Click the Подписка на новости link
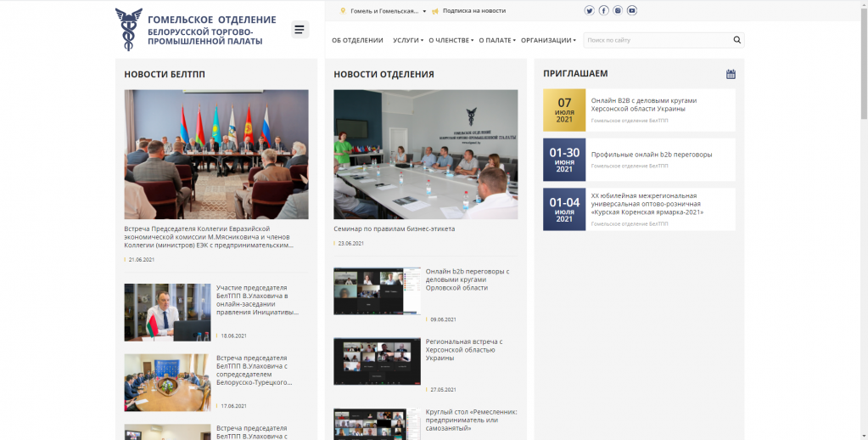Image resolution: width=868 pixels, height=440 pixels. (x=474, y=10)
